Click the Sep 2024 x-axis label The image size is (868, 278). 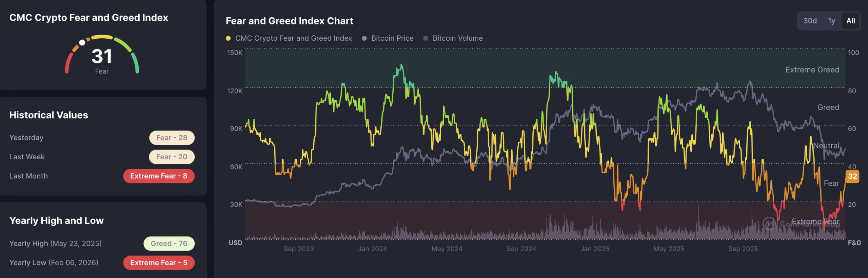pos(521,249)
